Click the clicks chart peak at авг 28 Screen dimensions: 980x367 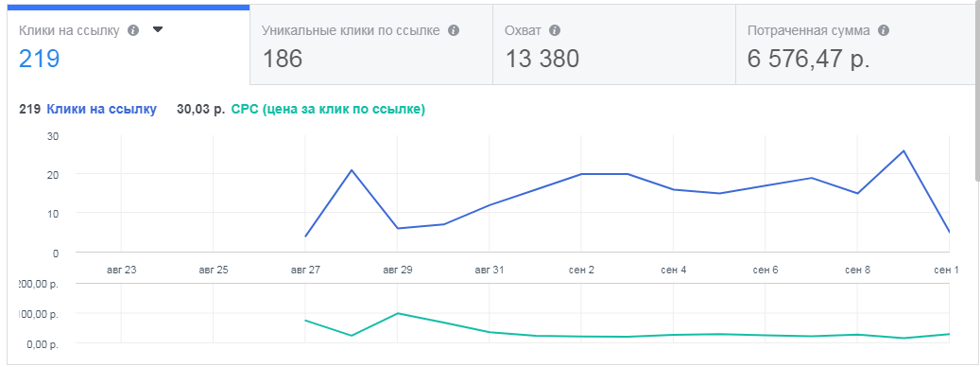coord(352,170)
